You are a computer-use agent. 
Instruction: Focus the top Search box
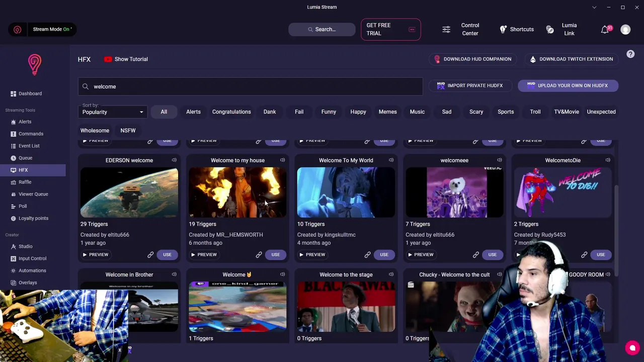(x=322, y=29)
